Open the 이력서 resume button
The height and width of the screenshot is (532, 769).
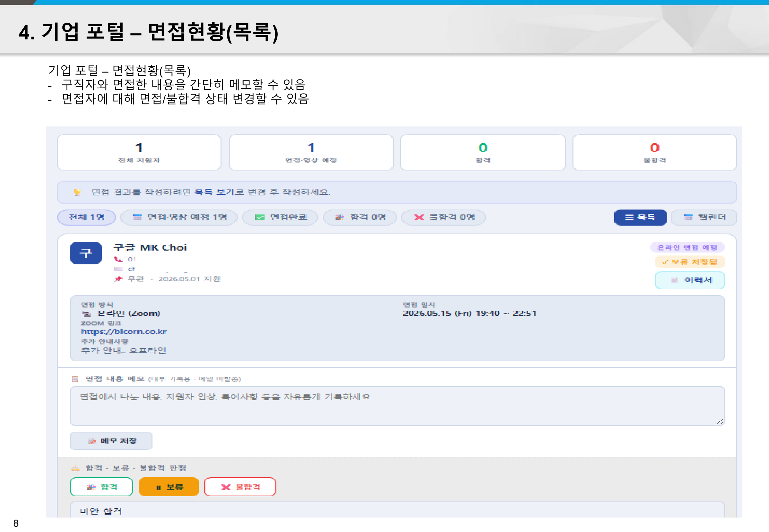coord(690,280)
